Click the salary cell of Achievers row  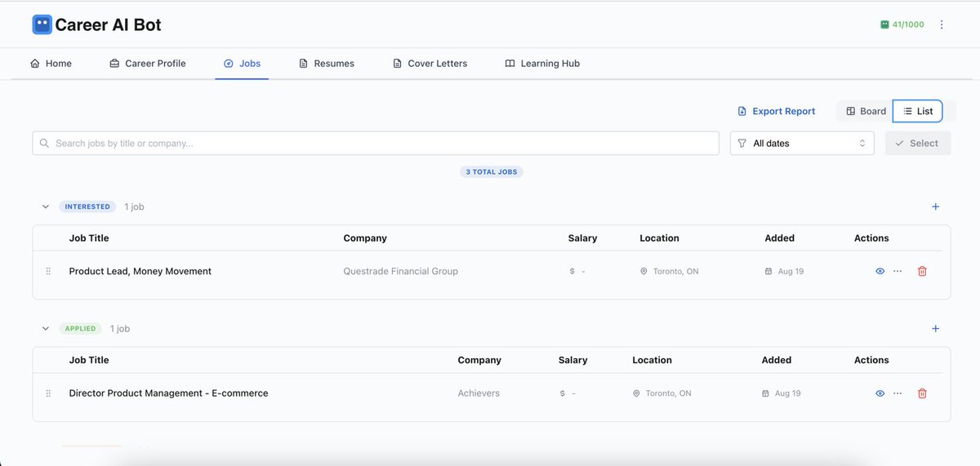[568, 393]
